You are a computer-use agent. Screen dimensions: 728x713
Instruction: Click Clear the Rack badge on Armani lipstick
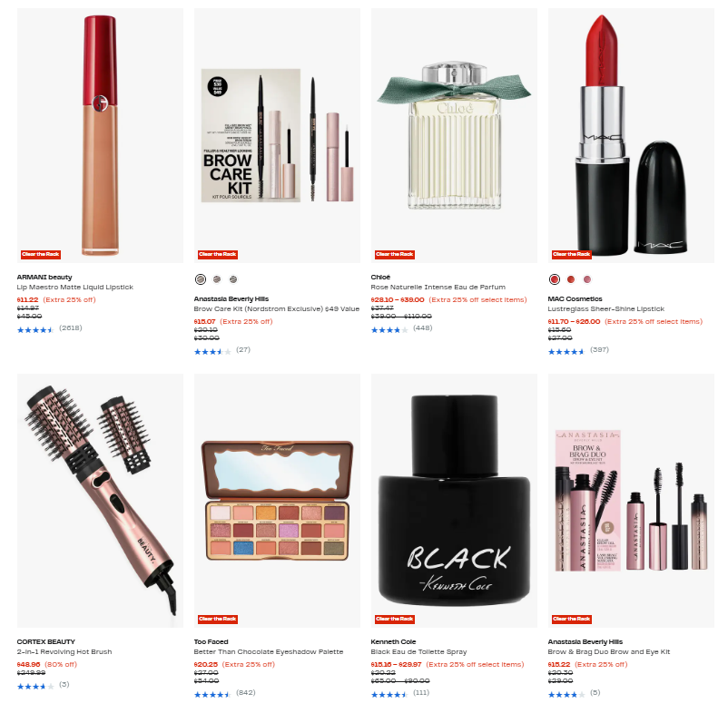pyautogui.click(x=41, y=254)
